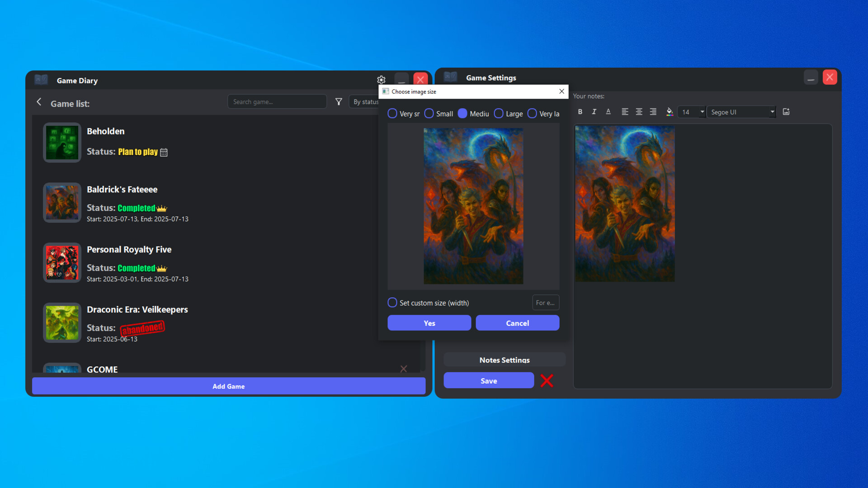868x488 pixels.
Task: Select the Small image size option
Action: [429, 113]
